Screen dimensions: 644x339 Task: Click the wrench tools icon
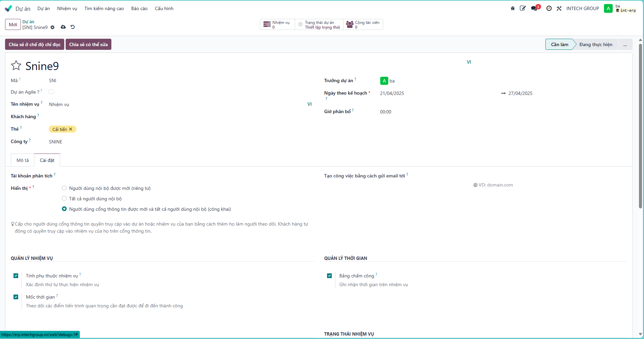click(x=559, y=8)
